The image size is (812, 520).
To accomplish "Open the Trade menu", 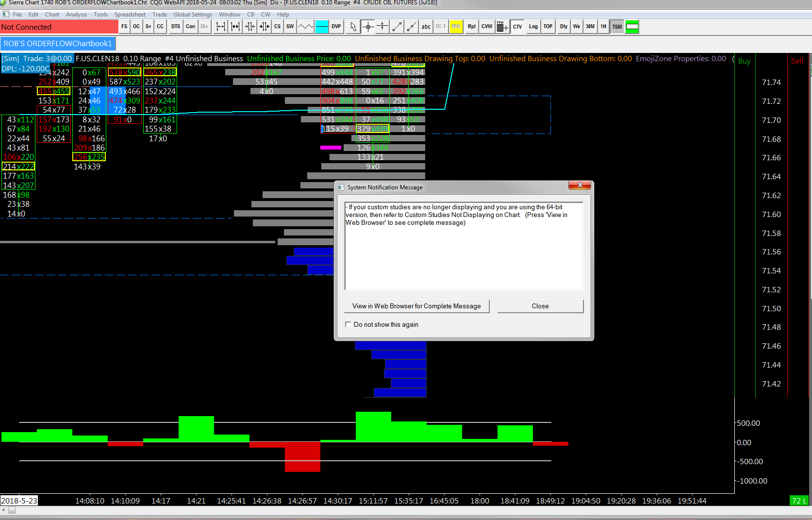I will (x=160, y=15).
